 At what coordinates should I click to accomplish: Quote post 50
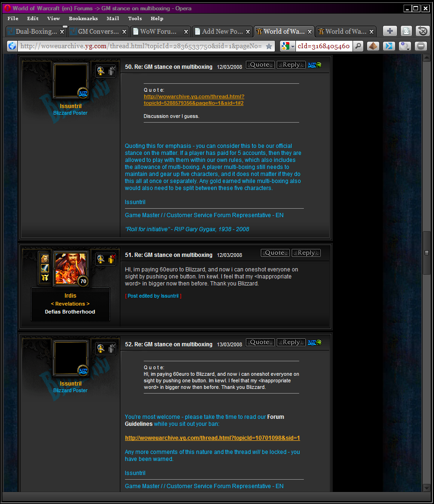point(260,65)
